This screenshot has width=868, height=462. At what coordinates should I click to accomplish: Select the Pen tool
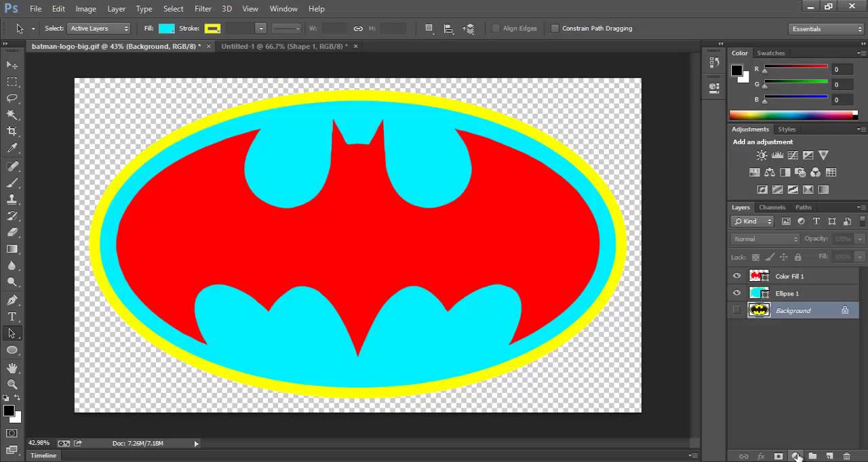(12, 300)
